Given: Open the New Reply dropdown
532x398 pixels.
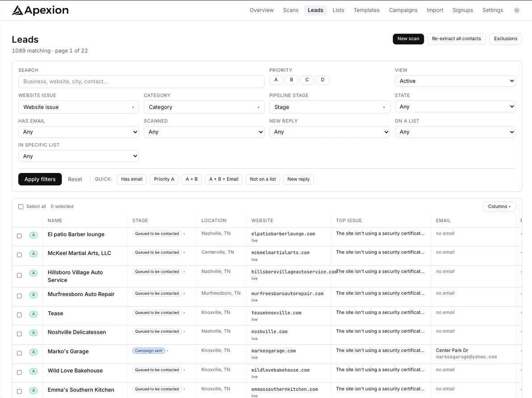Looking at the screenshot, I should [329, 132].
